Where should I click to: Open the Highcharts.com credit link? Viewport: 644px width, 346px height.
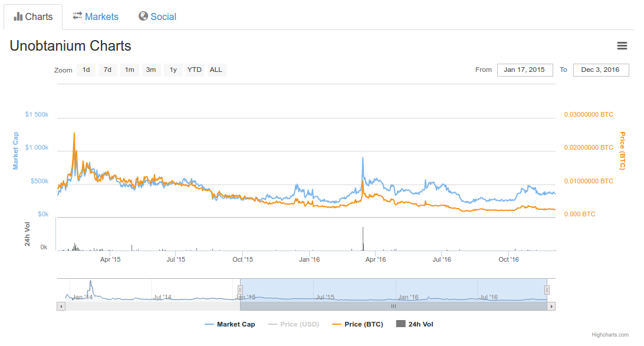click(610, 335)
